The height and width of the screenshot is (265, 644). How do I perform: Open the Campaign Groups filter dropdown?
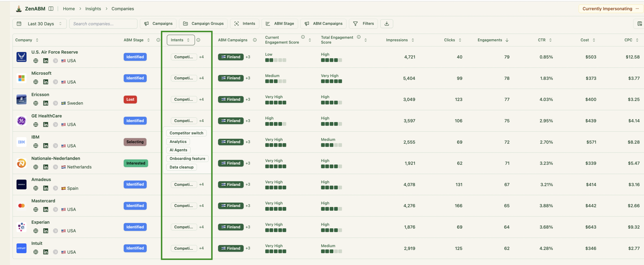(203, 24)
